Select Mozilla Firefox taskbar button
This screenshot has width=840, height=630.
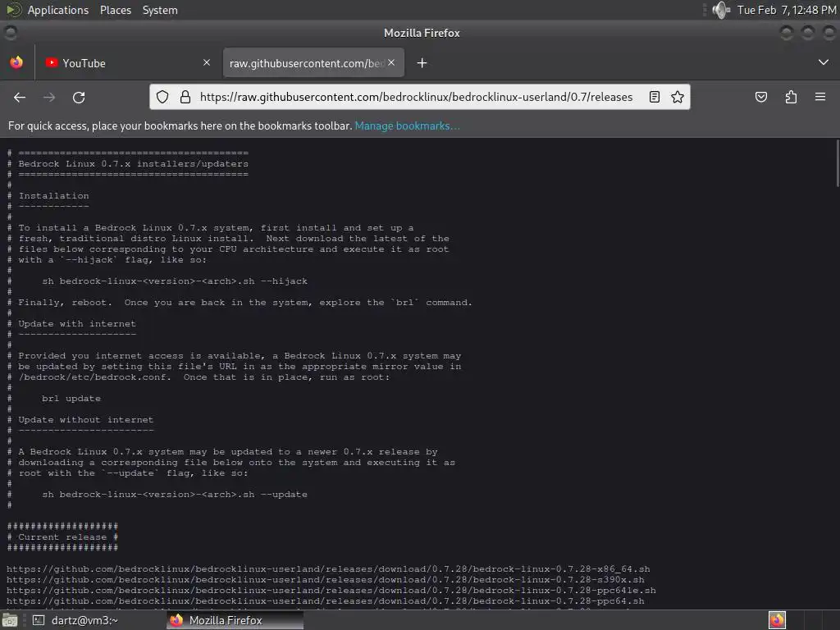[x=235, y=620]
